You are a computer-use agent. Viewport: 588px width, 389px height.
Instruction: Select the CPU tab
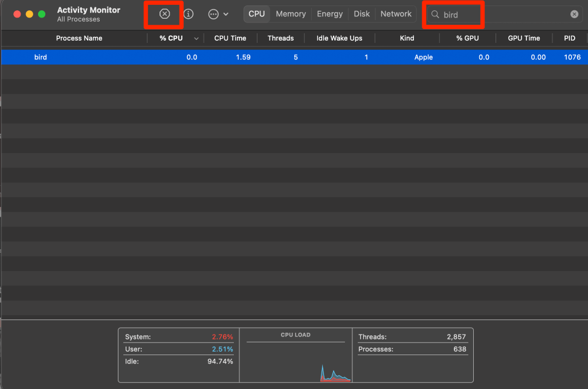(256, 13)
